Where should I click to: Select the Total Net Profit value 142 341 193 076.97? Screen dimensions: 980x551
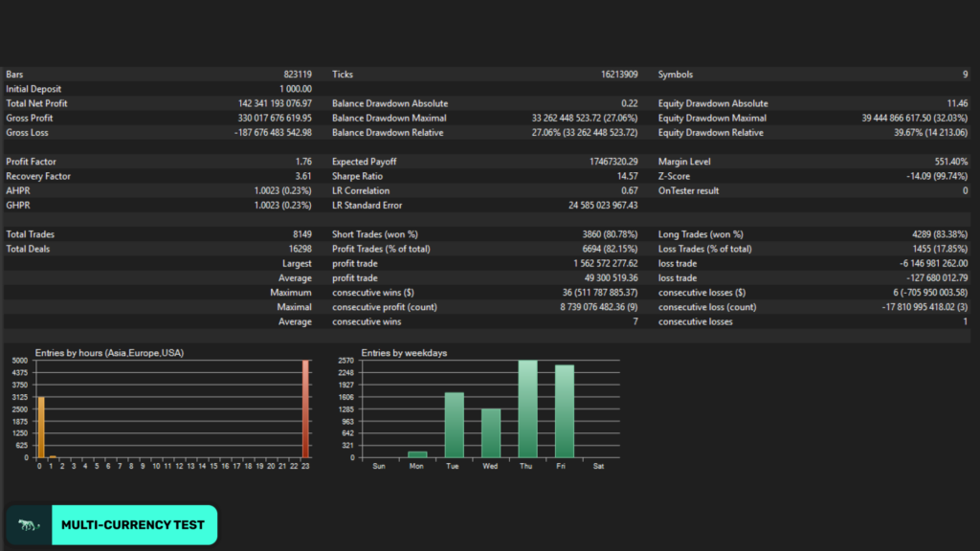(275, 103)
